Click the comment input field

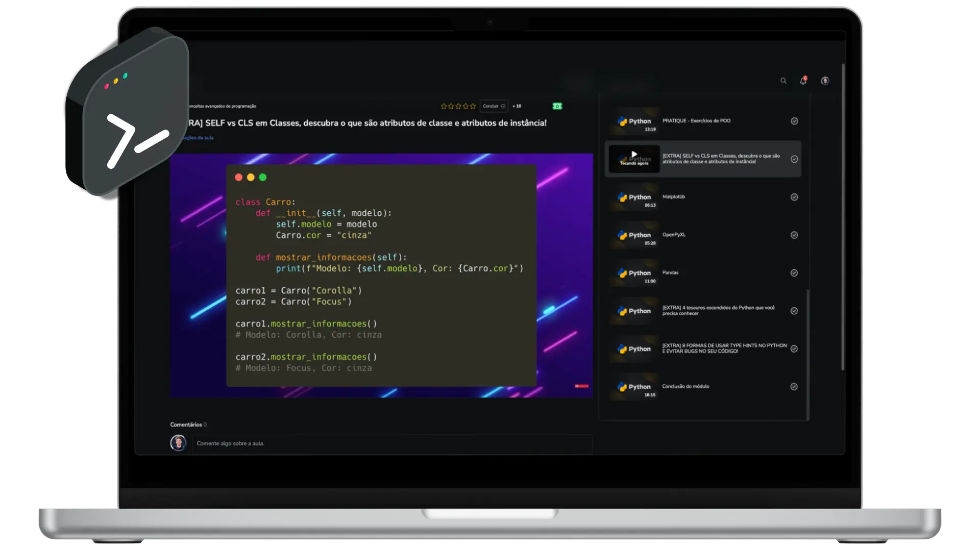point(392,443)
